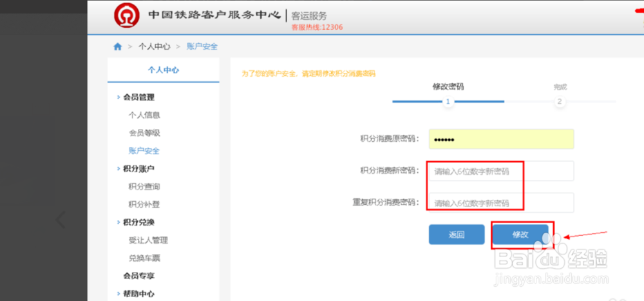Click the 客服热线:12306 text
The width and height of the screenshot is (644, 301).
pos(317,27)
